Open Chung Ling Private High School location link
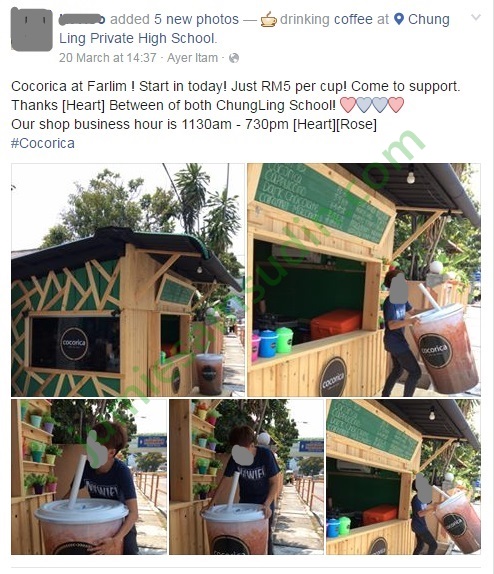The image size is (494, 574). coord(254,29)
